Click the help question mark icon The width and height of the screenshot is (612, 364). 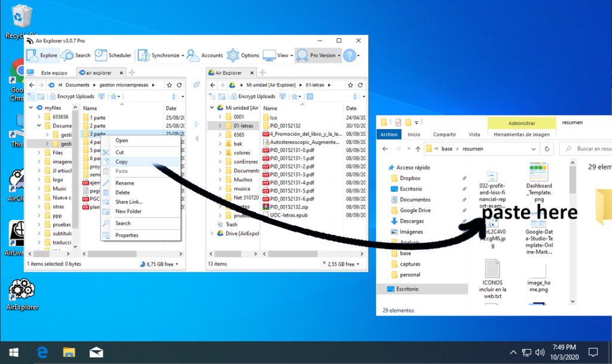click(350, 56)
